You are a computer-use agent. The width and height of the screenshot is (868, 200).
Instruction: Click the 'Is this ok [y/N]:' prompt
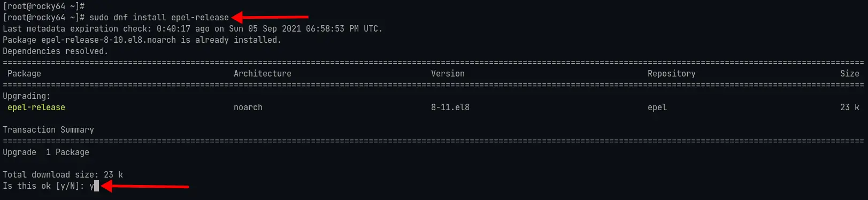tap(43, 186)
